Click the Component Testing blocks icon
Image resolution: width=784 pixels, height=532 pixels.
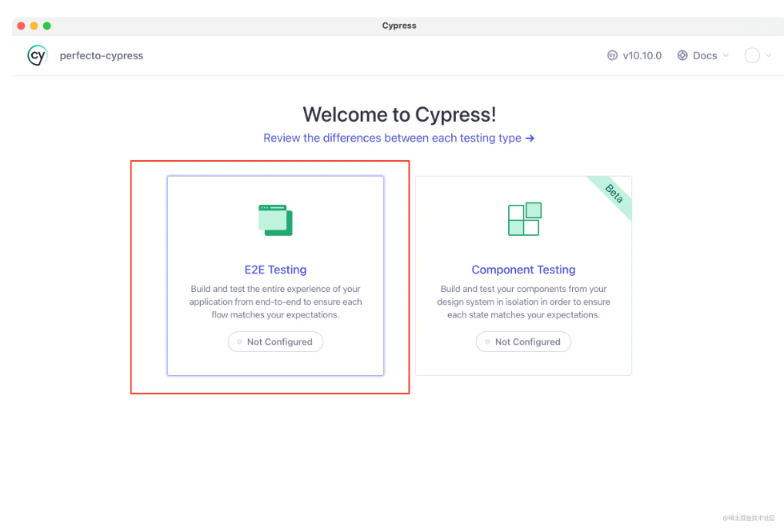click(525, 219)
